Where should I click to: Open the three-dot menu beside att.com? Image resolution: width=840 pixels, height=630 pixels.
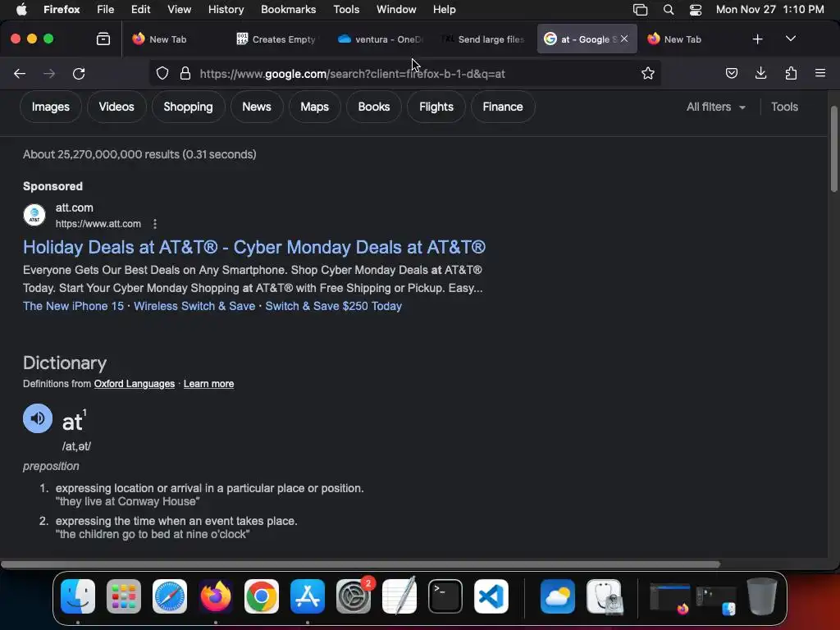(x=155, y=224)
